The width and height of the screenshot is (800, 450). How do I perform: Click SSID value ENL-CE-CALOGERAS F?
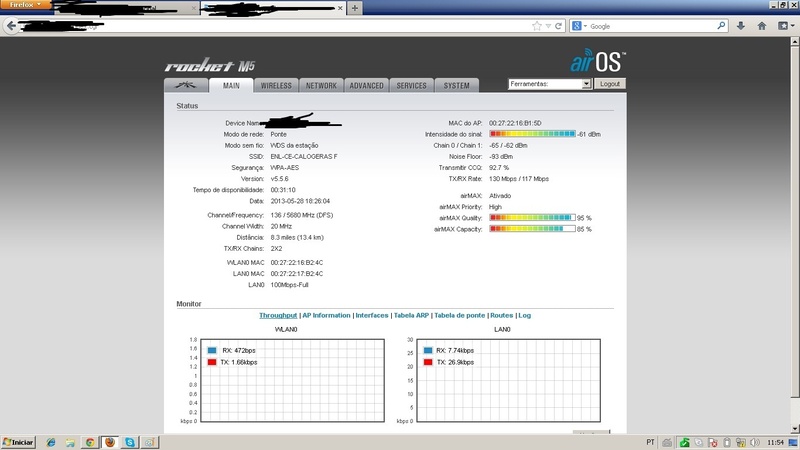pos(304,157)
